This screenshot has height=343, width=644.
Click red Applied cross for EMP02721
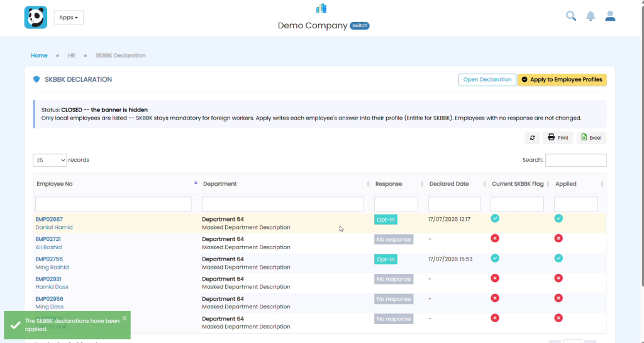pyautogui.click(x=558, y=239)
